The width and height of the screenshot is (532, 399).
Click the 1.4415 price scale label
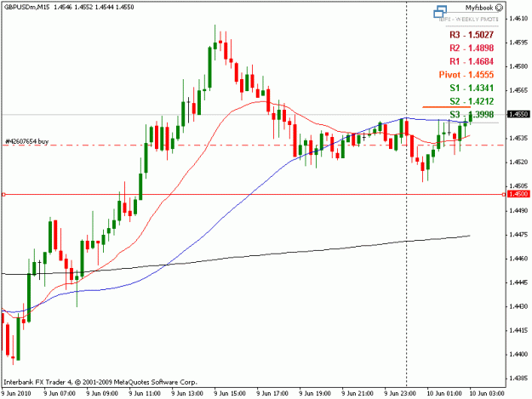click(x=518, y=330)
